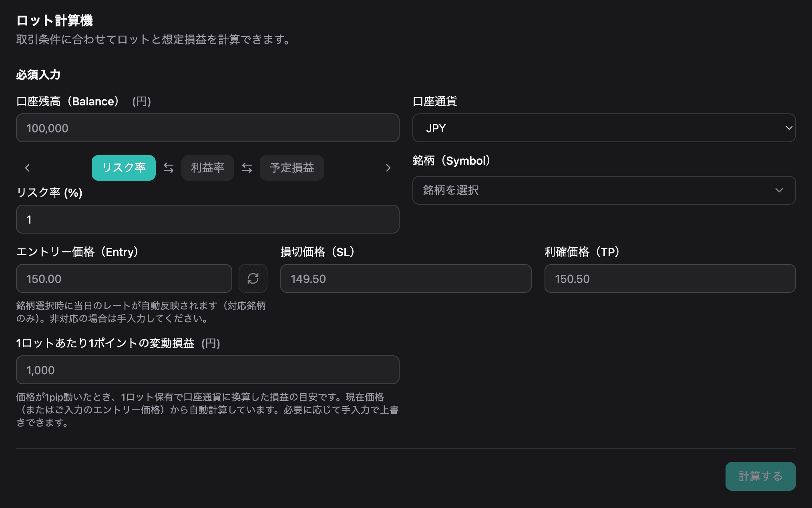Click the left chevron arrow before リスク率

tap(27, 168)
